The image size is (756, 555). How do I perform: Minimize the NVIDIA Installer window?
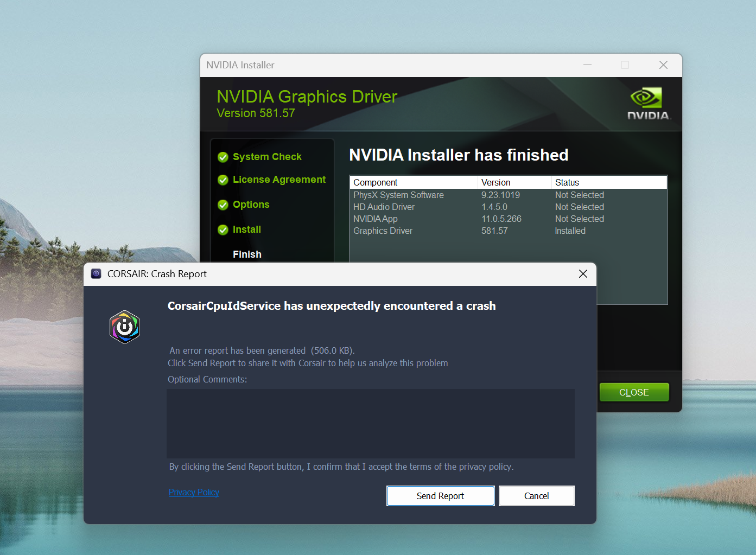point(587,65)
